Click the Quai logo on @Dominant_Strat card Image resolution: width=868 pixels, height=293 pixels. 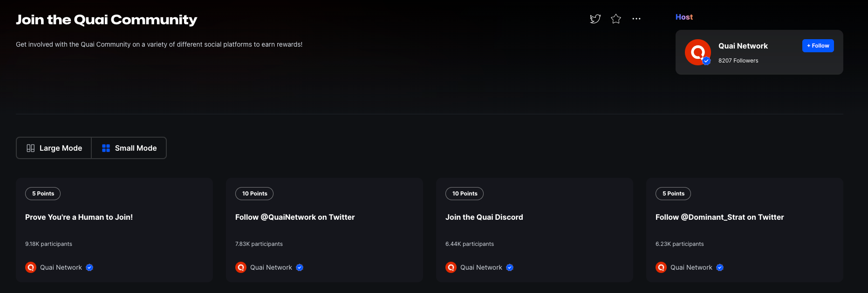point(661,267)
